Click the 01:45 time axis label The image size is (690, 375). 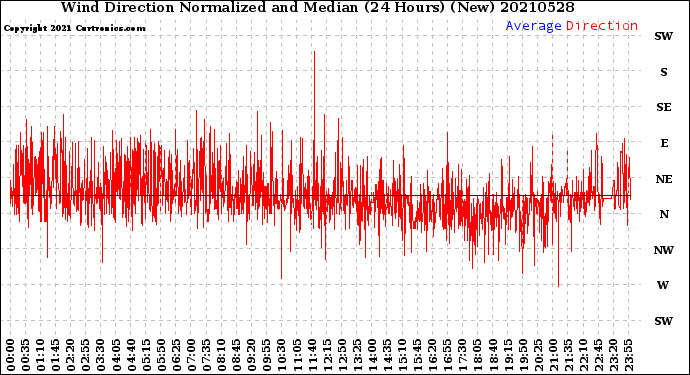coord(56,355)
